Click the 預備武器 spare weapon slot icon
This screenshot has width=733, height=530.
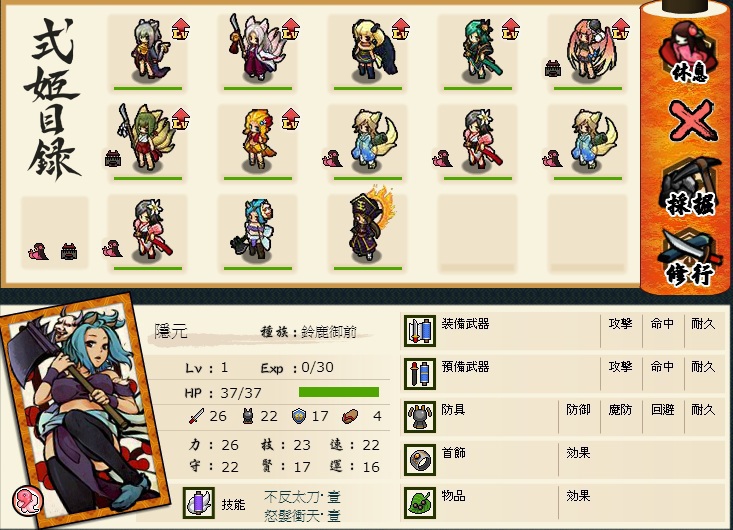click(420, 373)
